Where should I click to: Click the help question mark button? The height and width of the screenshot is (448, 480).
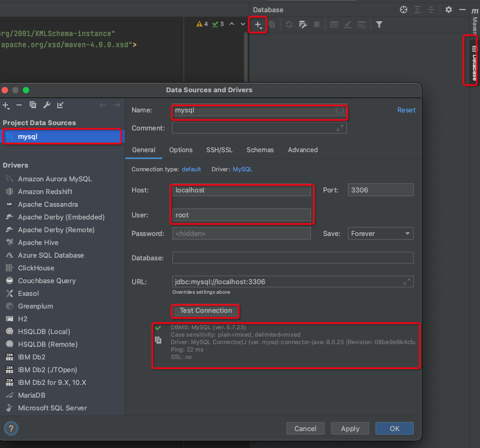pos(11,428)
